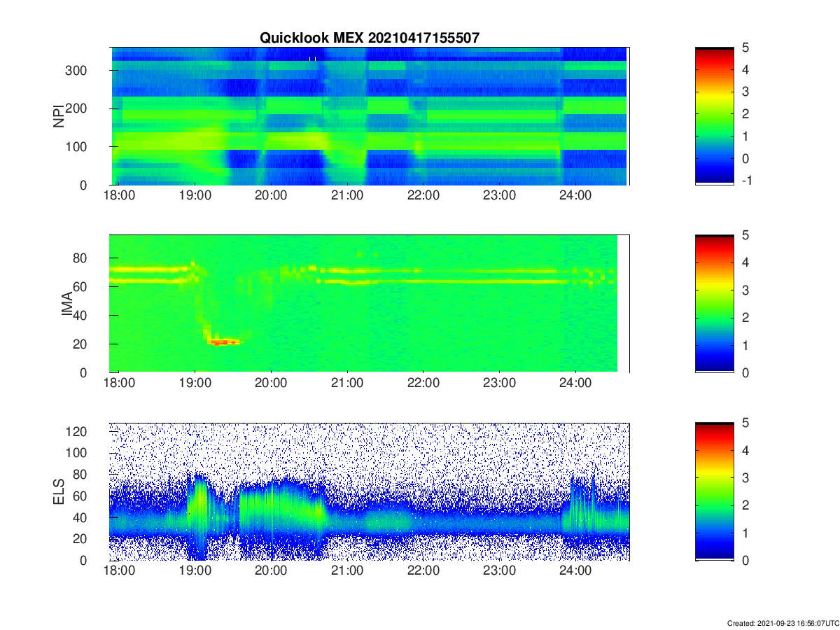
Task: Click the IMA y-axis label
Action: click(x=69, y=304)
